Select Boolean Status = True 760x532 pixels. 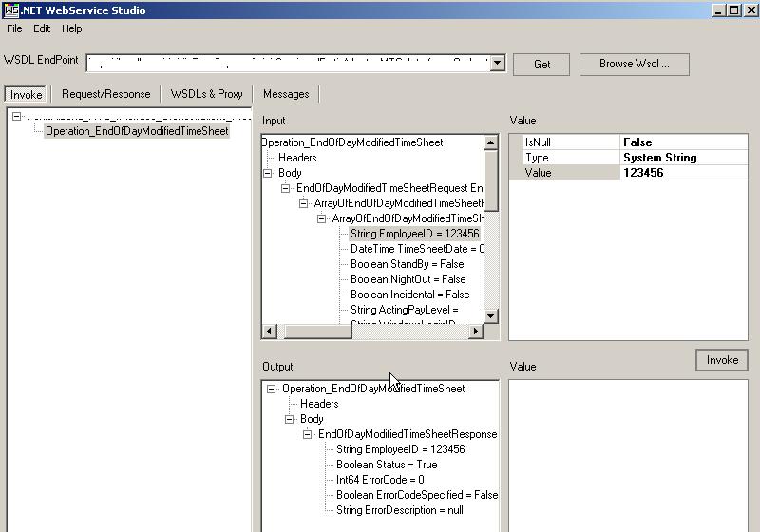tap(387, 465)
